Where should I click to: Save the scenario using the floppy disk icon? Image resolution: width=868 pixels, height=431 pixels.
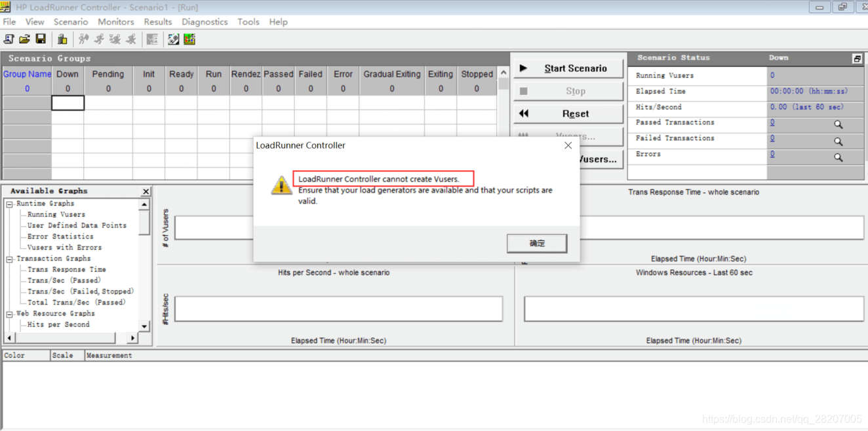[x=41, y=39]
